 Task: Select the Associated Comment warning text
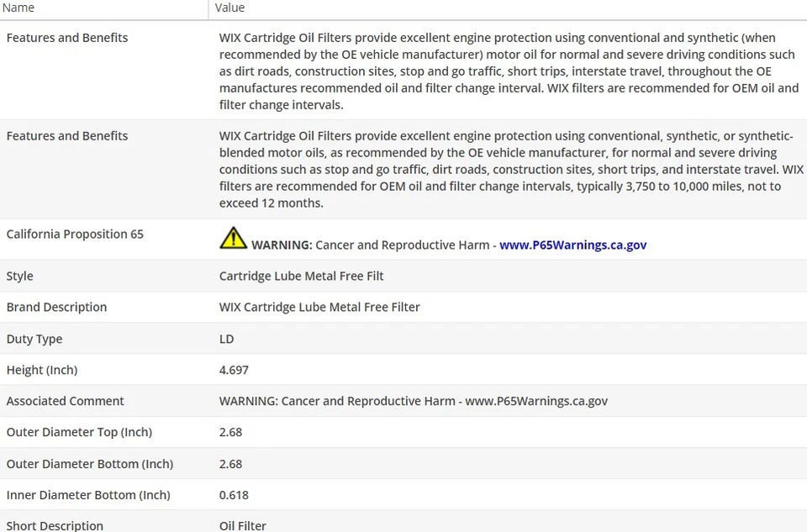point(414,401)
